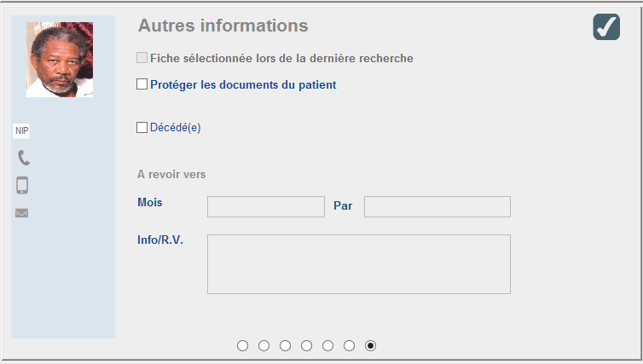Click the phone icon in sidebar
Screen dimensions: 643x364
23,158
